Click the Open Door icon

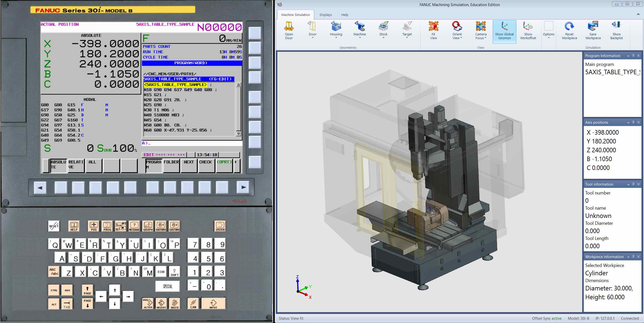point(289,30)
